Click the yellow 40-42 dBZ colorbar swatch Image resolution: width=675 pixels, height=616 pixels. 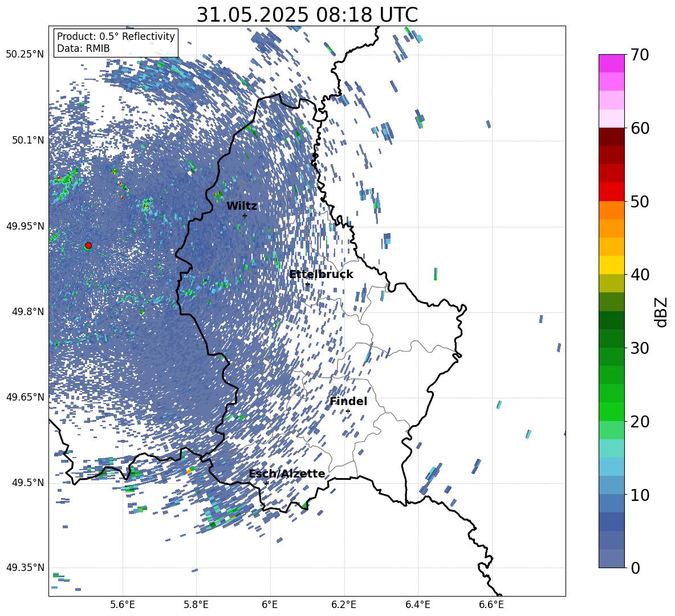click(x=611, y=265)
